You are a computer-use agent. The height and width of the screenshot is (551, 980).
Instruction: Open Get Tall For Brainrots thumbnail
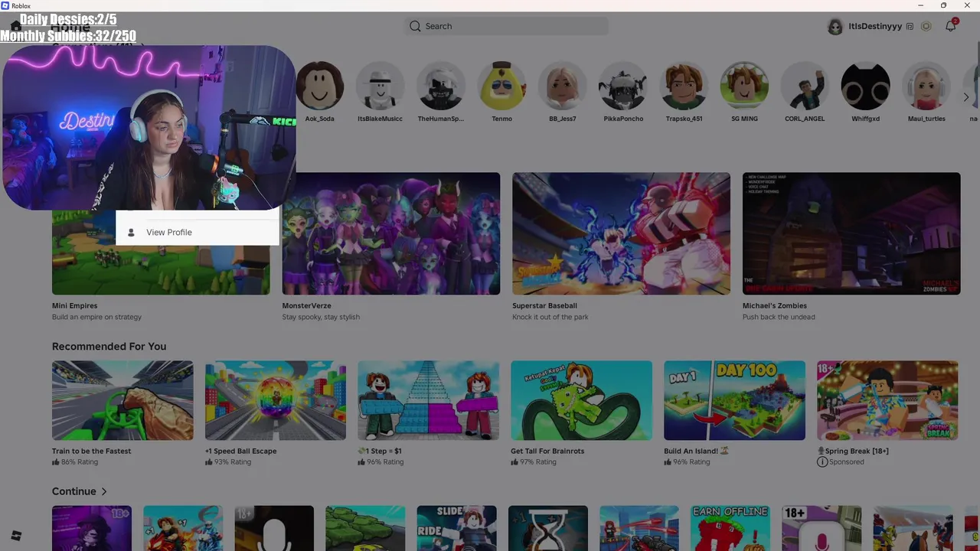[581, 400]
